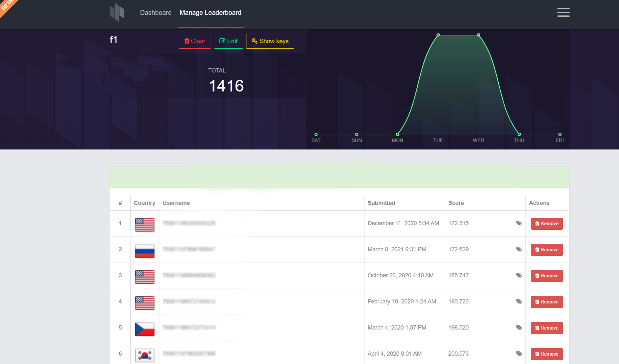Click the site logo icon
Image resolution: width=619 pixels, height=364 pixels.
click(117, 13)
